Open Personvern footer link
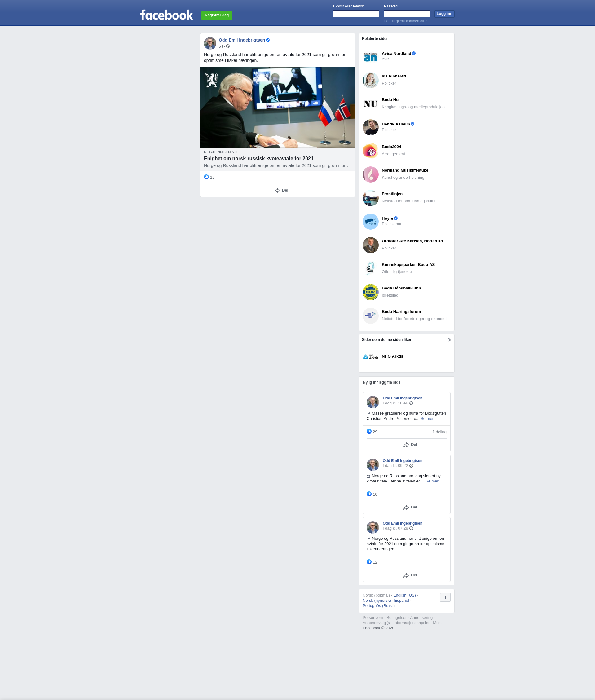The width and height of the screenshot is (595, 700). click(373, 618)
